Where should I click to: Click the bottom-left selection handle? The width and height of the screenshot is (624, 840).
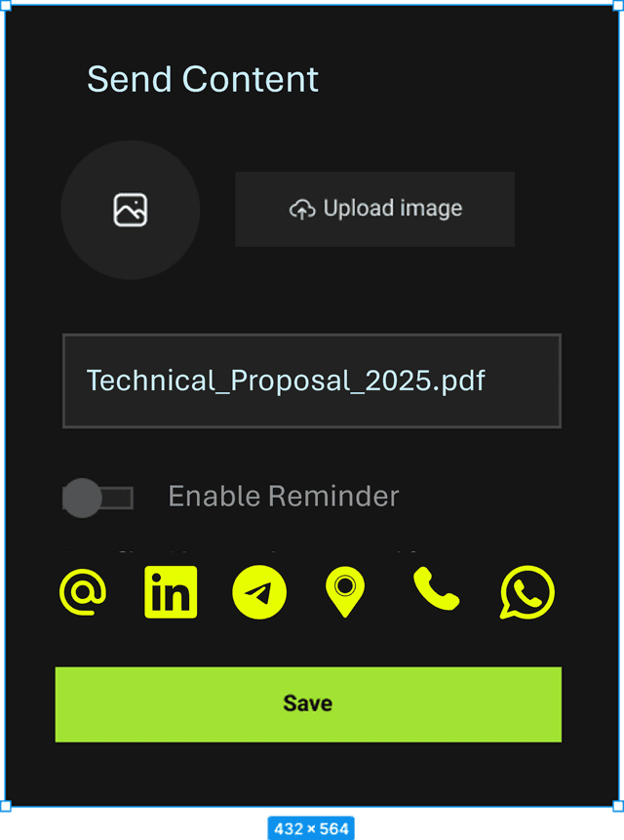coord(5,806)
